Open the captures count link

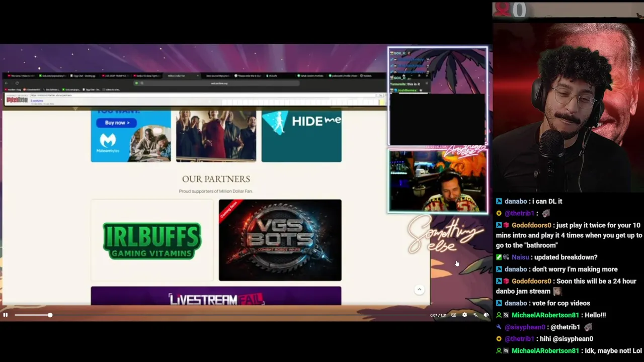(x=37, y=101)
